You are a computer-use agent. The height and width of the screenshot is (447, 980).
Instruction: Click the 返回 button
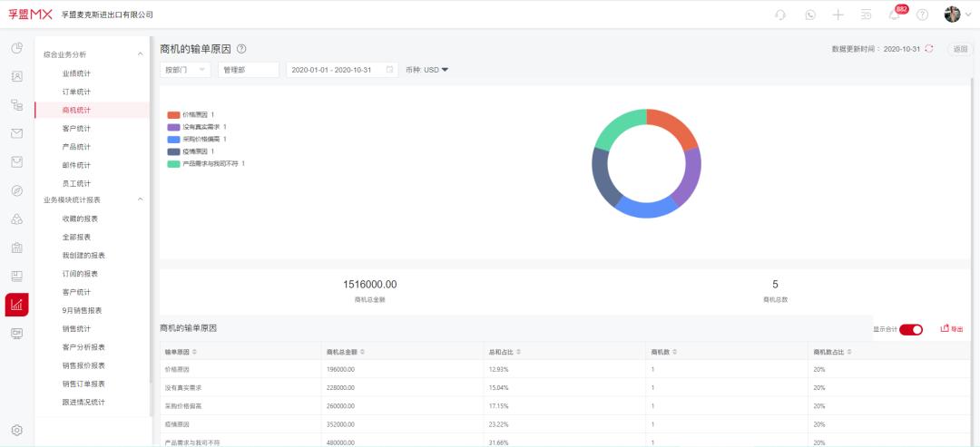coord(960,49)
